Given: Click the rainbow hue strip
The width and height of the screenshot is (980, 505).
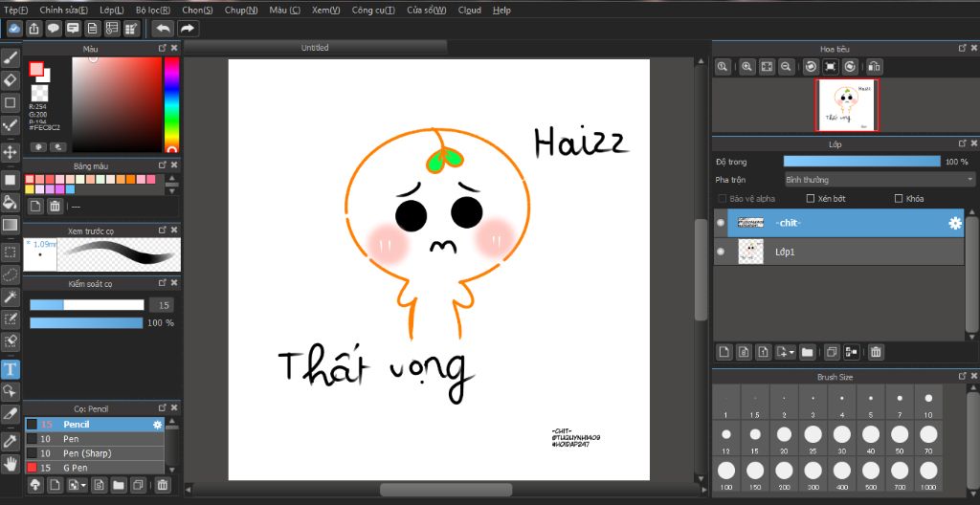Looking at the screenshot, I should tap(171, 105).
